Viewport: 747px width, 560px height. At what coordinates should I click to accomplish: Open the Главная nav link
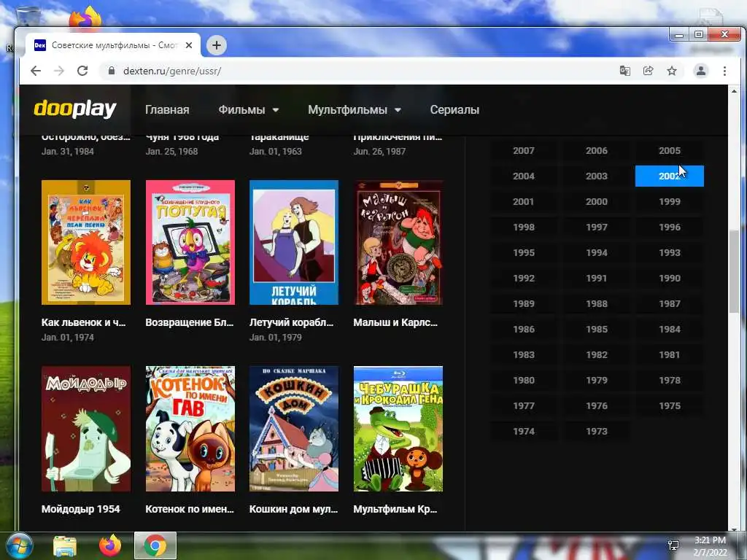[167, 109]
